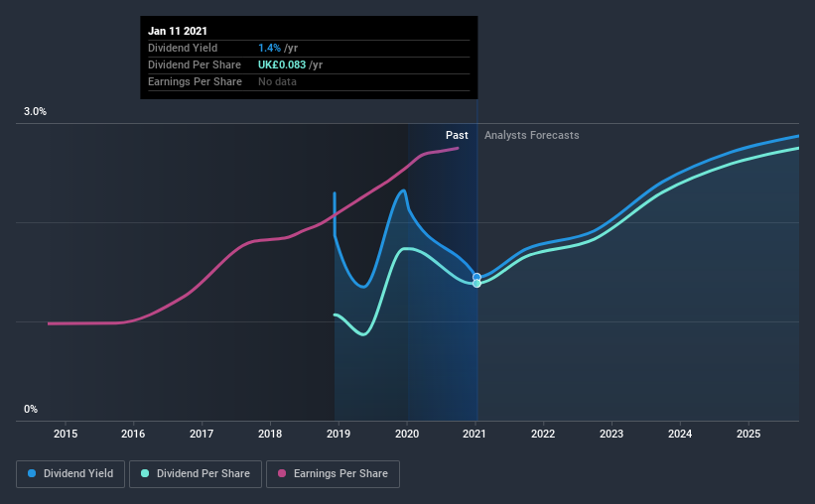This screenshot has width=815, height=504.
Task: Click the 'No data' earnings per share value
Action: click(x=278, y=81)
